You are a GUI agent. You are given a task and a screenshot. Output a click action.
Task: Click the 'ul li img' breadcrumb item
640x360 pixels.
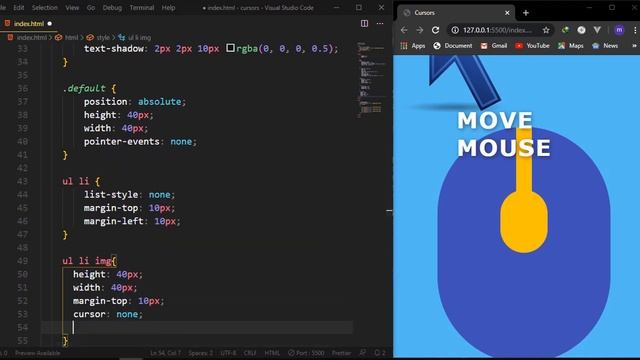pyautogui.click(x=139, y=37)
